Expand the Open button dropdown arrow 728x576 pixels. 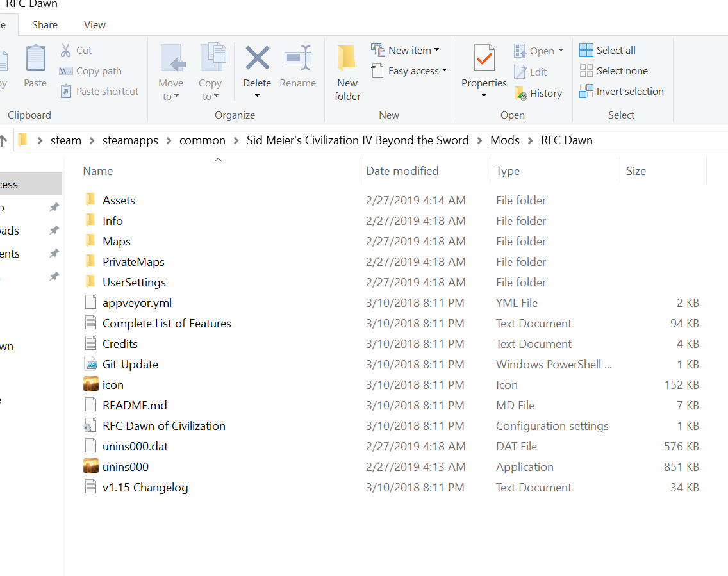click(x=561, y=51)
